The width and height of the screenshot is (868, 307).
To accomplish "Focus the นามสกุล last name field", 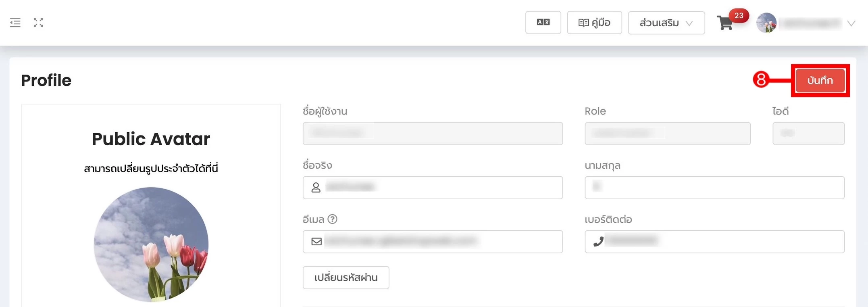I will click(x=714, y=188).
